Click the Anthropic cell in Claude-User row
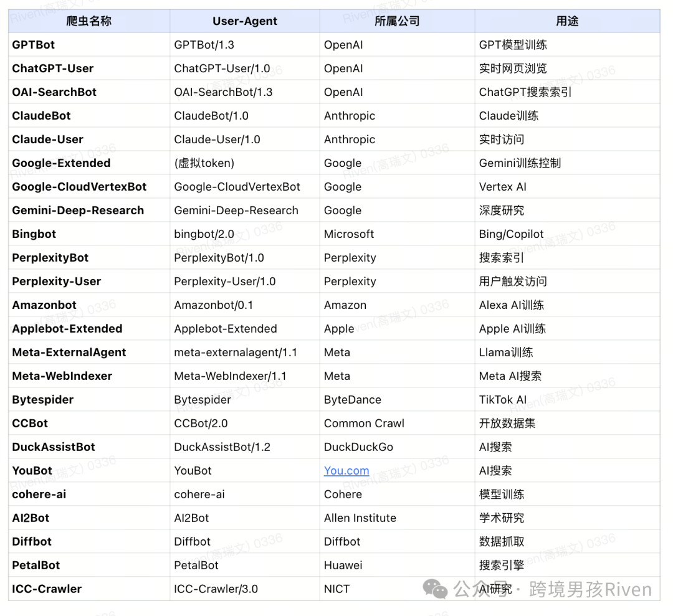 398,140
